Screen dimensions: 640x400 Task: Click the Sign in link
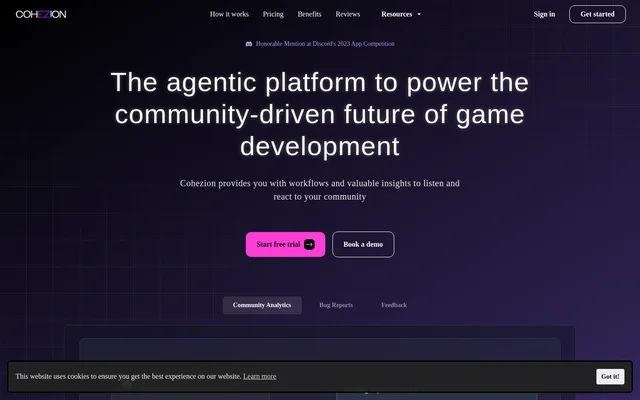544,14
